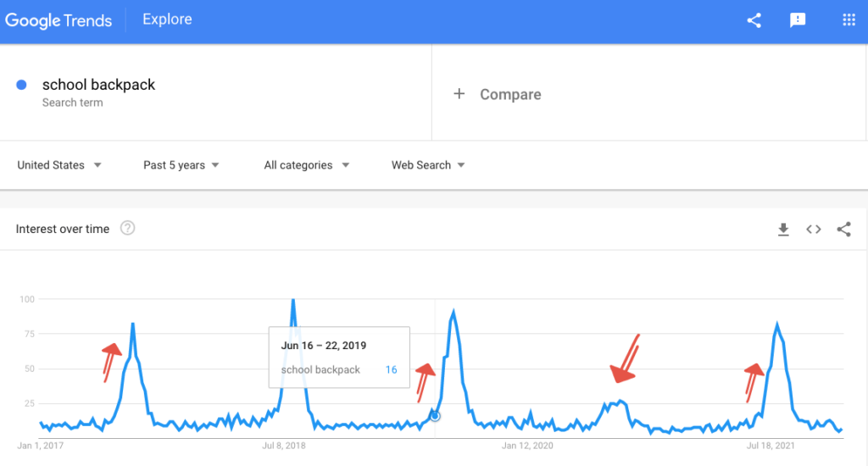Download interest over time data
Image resolution: width=868 pixels, height=466 pixels.
[x=783, y=229]
